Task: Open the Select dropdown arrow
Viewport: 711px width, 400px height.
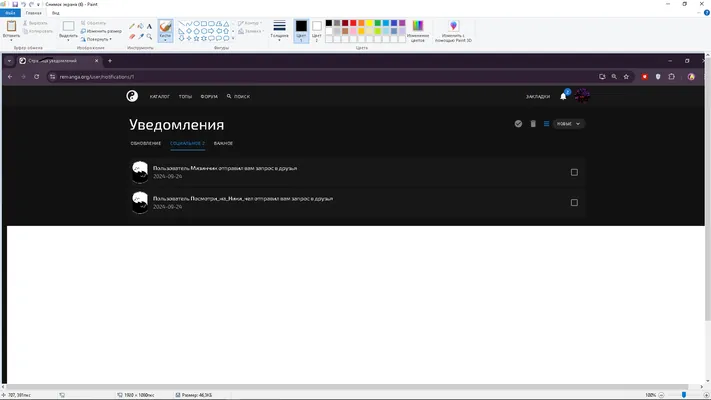Action: pyautogui.click(x=68, y=40)
